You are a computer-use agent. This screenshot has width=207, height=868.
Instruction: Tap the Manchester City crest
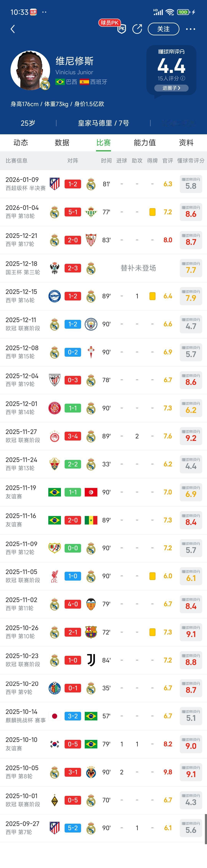[91, 324]
